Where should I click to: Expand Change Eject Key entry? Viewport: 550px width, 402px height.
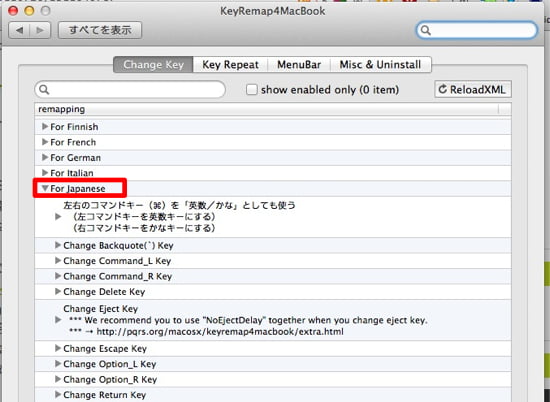point(58,320)
